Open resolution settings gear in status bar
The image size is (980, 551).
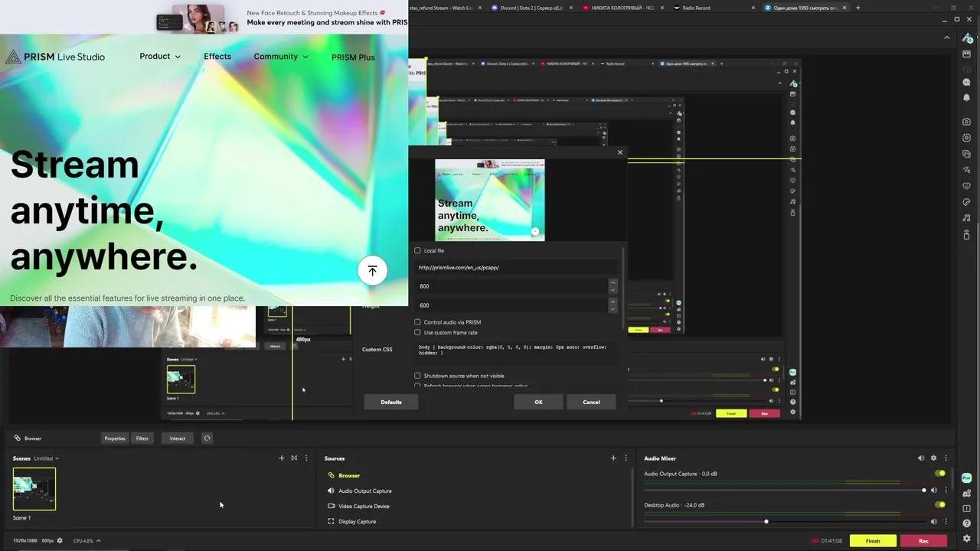[x=60, y=540]
